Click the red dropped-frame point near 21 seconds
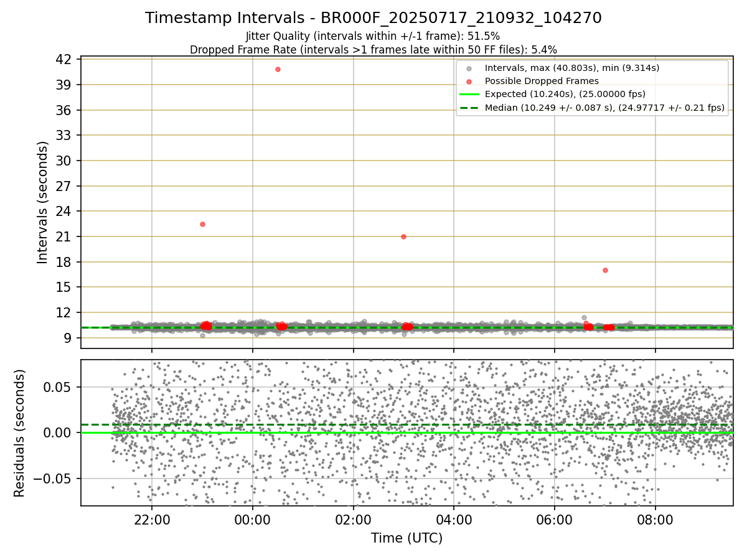The height and width of the screenshot is (560, 747). [x=403, y=236]
